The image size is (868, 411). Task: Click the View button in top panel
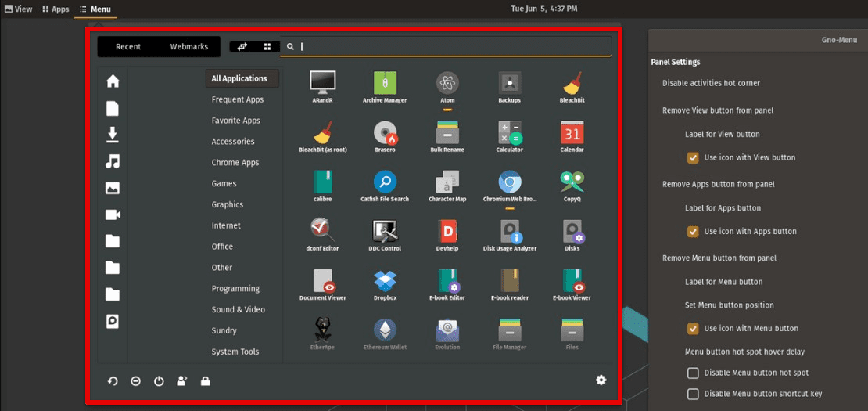click(18, 9)
